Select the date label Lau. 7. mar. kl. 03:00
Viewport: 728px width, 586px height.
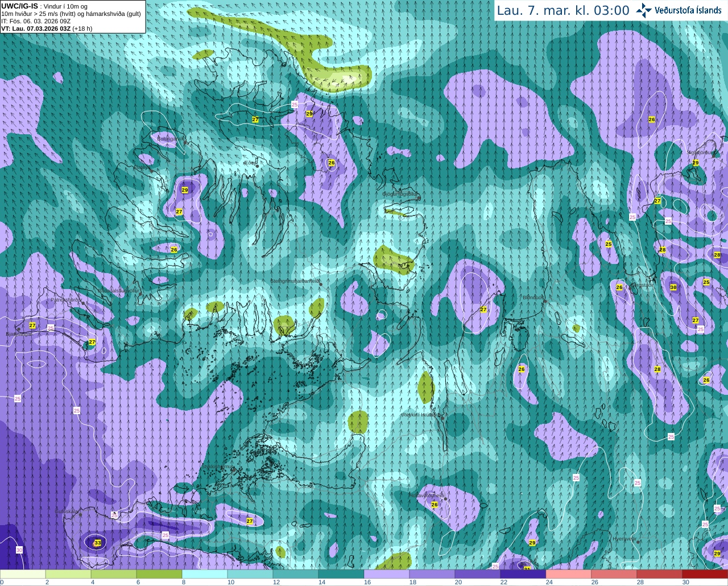563,10
